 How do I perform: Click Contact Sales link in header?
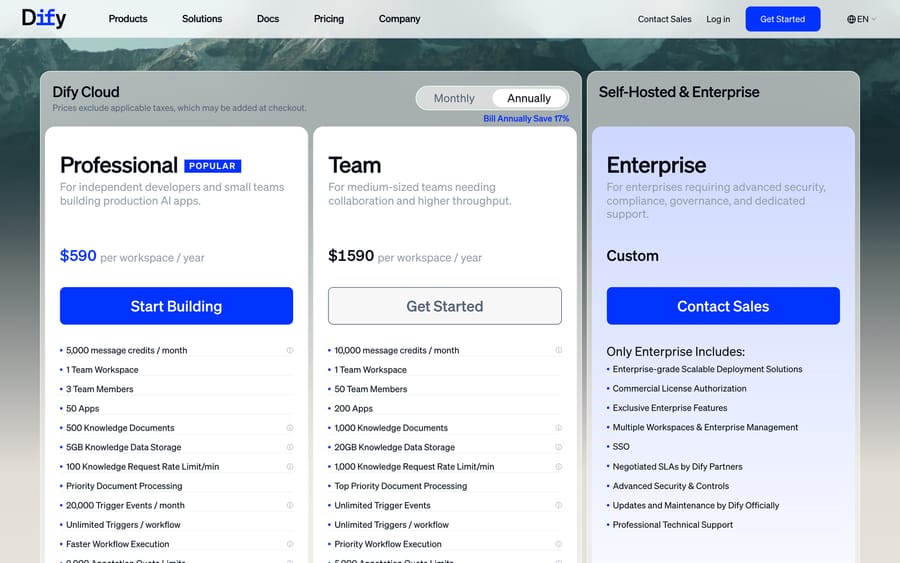tap(665, 19)
